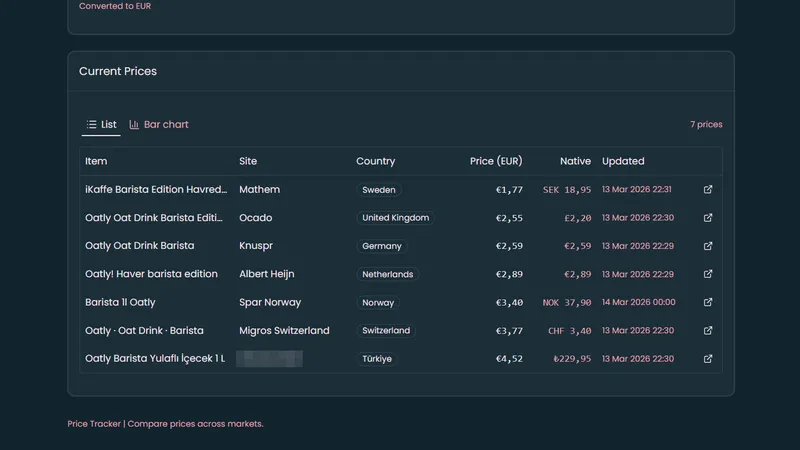Click the Converted to EUR note
Image resolution: width=800 pixels, height=450 pixels.
(x=115, y=6)
